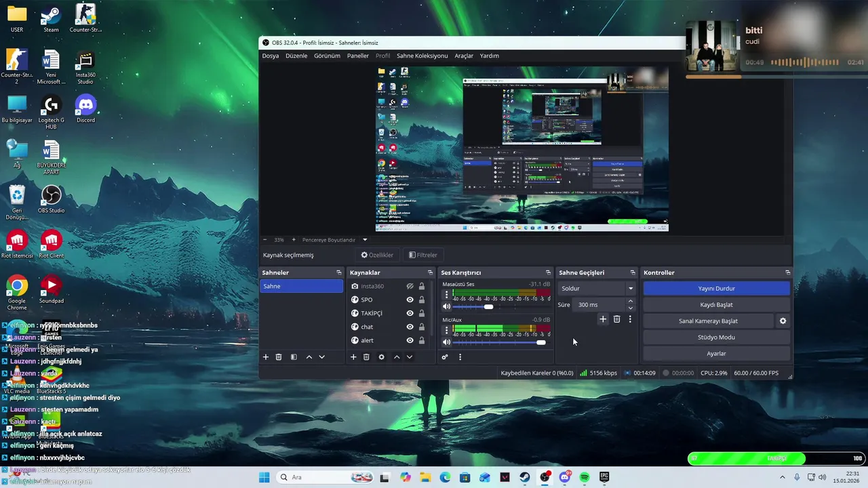Click the Windows Start button
The width and height of the screenshot is (868, 488).
pyautogui.click(x=264, y=477)
